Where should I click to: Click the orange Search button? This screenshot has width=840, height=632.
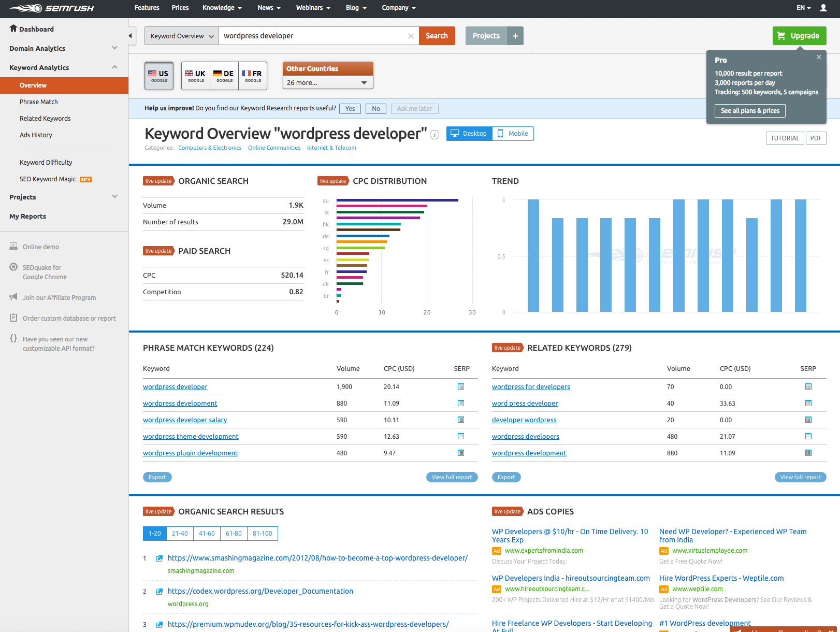tap(437, 36)
